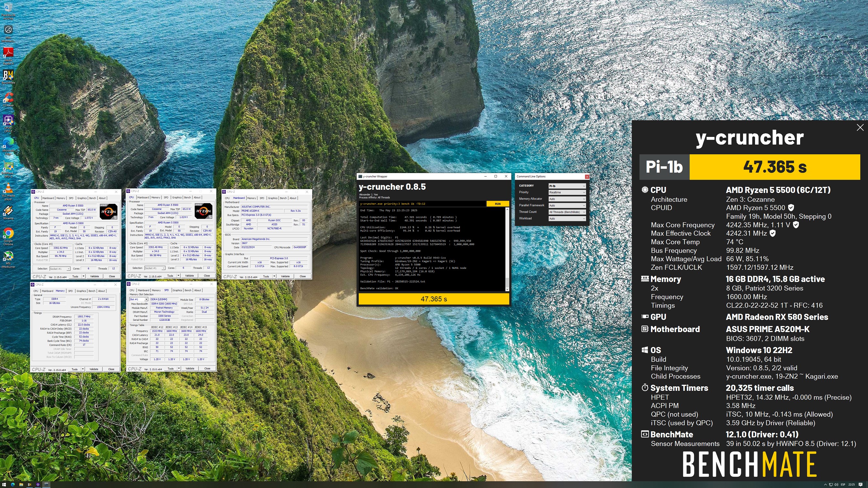Click the Patriot Memory module manufacturer field
This screenshot has height=488, width=868.
coord(164,308)
